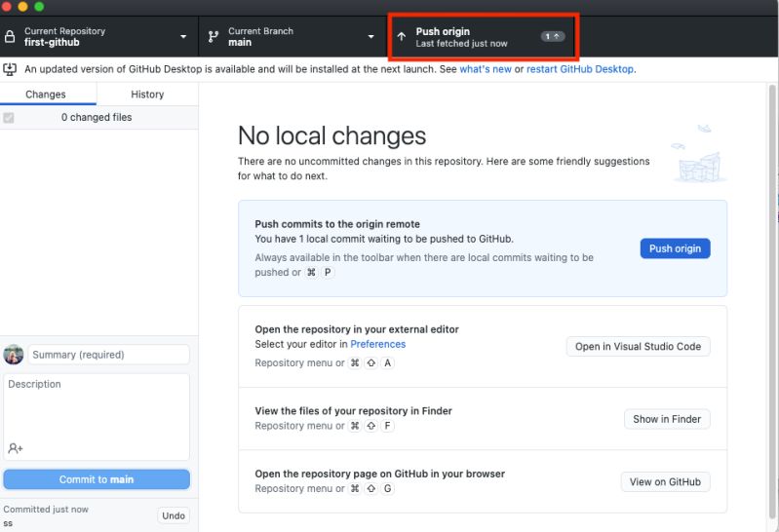Click the Show in Finder button
Image resolution: width=779 pixels, height=532 pixels.
[667, 419]
